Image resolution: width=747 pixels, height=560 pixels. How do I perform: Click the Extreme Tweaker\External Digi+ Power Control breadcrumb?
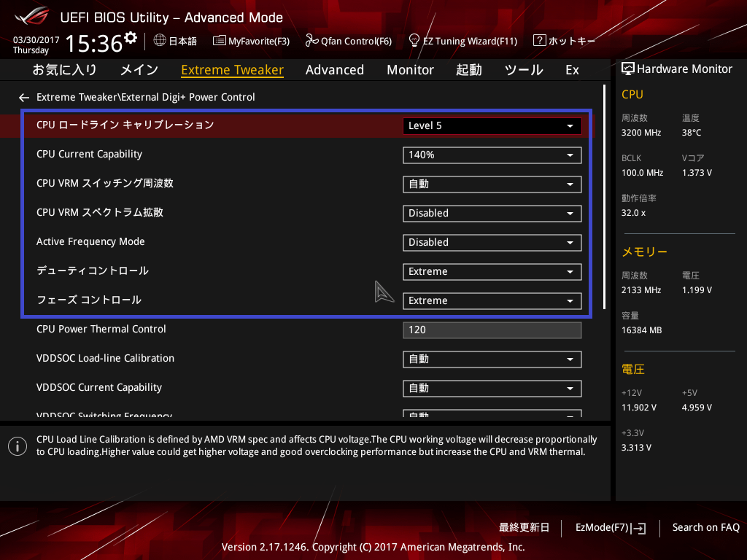click(x=145, y=97)
